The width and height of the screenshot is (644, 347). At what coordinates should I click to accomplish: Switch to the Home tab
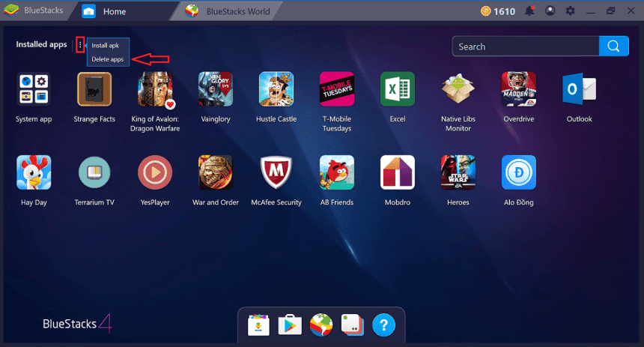click(x=114, y=11)
